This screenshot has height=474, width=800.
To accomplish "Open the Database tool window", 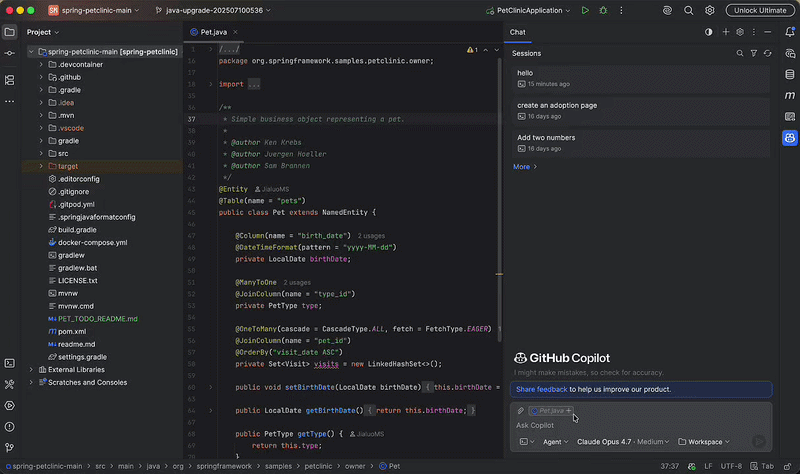I will pos(790,74).
